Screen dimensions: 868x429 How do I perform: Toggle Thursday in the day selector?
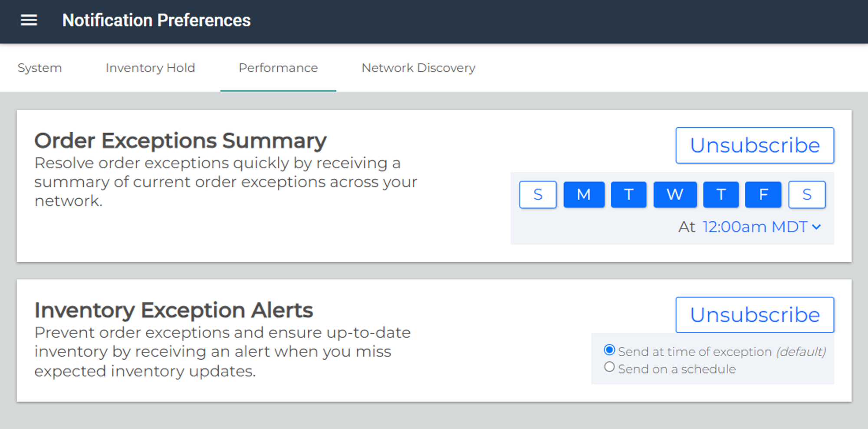721,194
